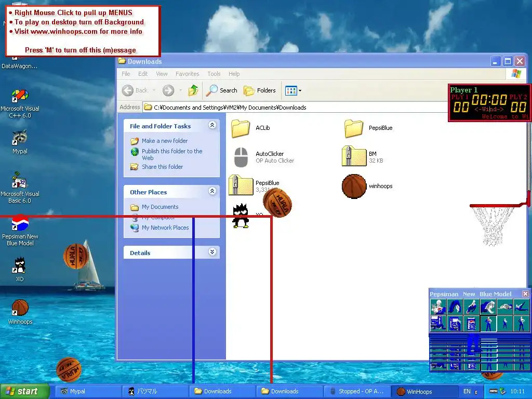
Task: Open the Help menu
Action: pos(234,74)
